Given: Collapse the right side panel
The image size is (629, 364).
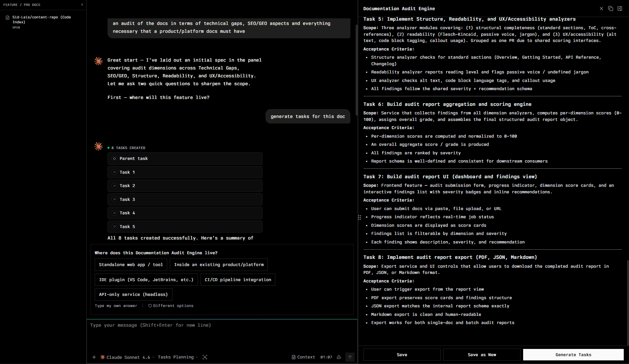Looking at the screenshot, I should [x=619, y=9].
